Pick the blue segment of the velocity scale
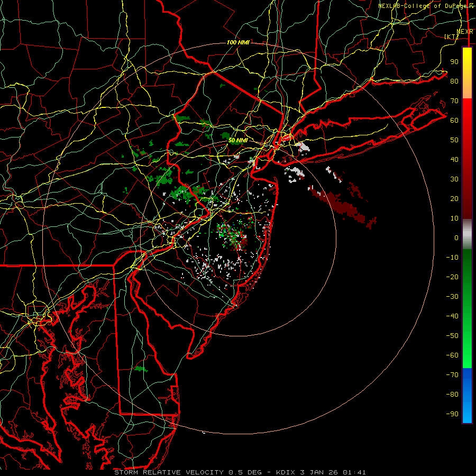Image resolution: width=476 pixels, height=476 pixels. point(467,396)
